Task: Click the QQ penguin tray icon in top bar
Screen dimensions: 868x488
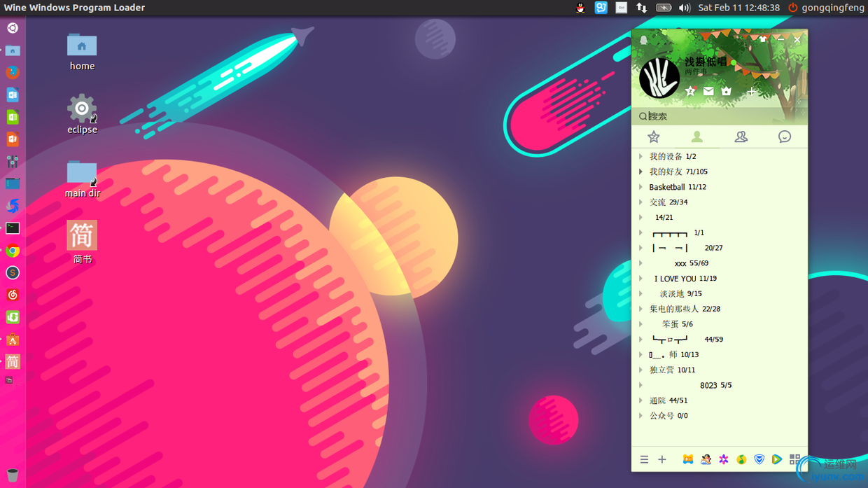Action: [580, 8]
